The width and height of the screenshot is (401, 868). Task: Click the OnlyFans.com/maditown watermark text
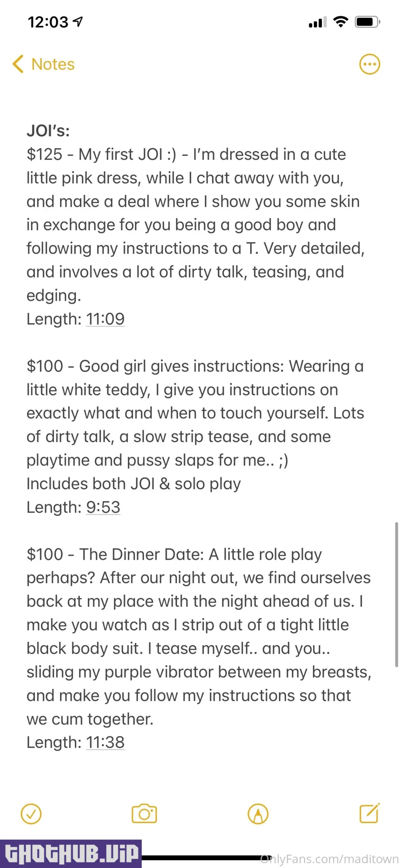click(x=329, y=859)
